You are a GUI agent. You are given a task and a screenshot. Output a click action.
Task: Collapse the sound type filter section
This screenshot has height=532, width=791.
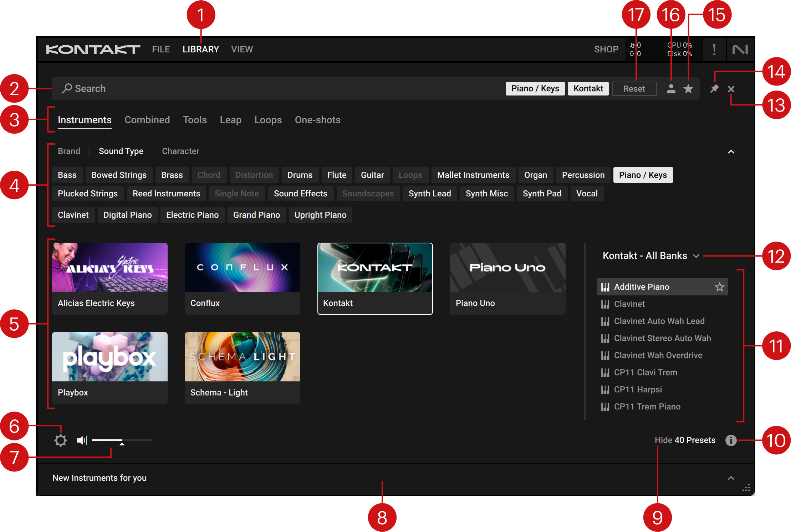click(731, 152)
